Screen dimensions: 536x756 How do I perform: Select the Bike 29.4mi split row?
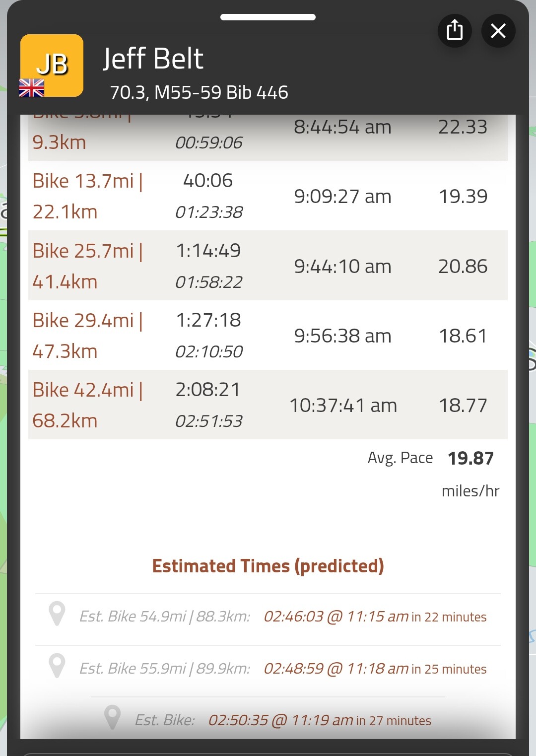click(268, 335)
